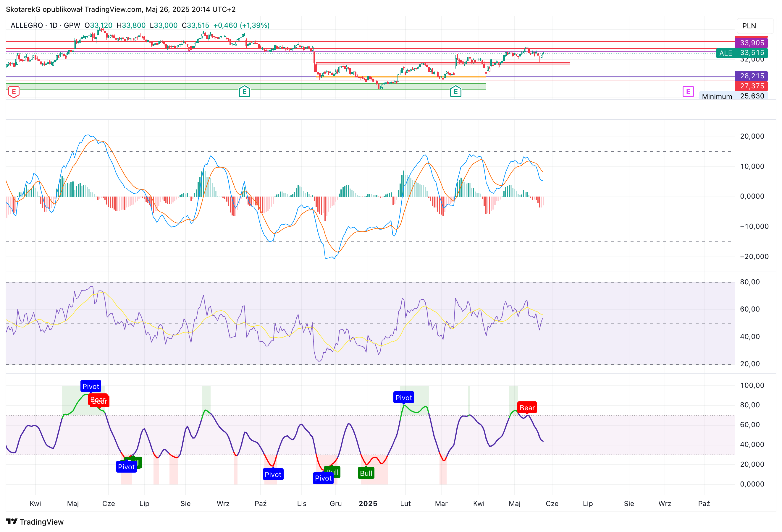Click the Bear label near the May 2025 oscillator peak

click(x=527, y=408)
